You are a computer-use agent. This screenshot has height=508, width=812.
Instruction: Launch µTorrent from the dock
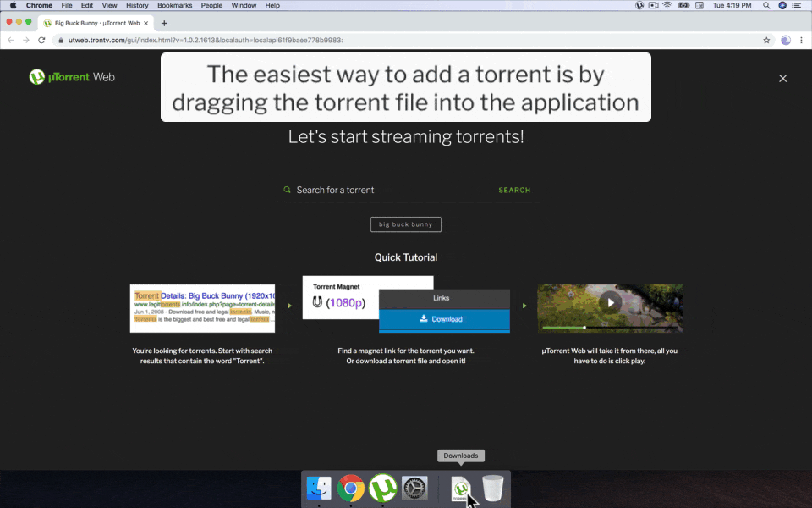(x=383, y=488)
